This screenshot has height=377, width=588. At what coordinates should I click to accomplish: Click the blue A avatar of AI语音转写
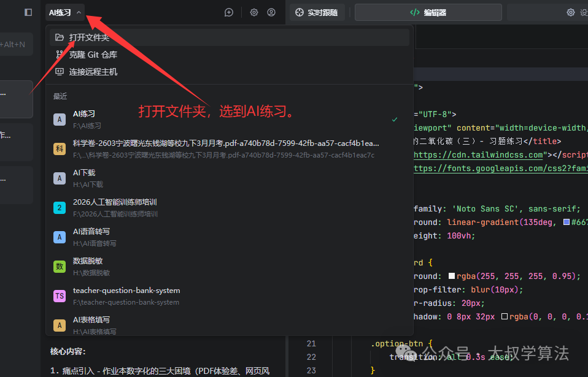(60, 237)
